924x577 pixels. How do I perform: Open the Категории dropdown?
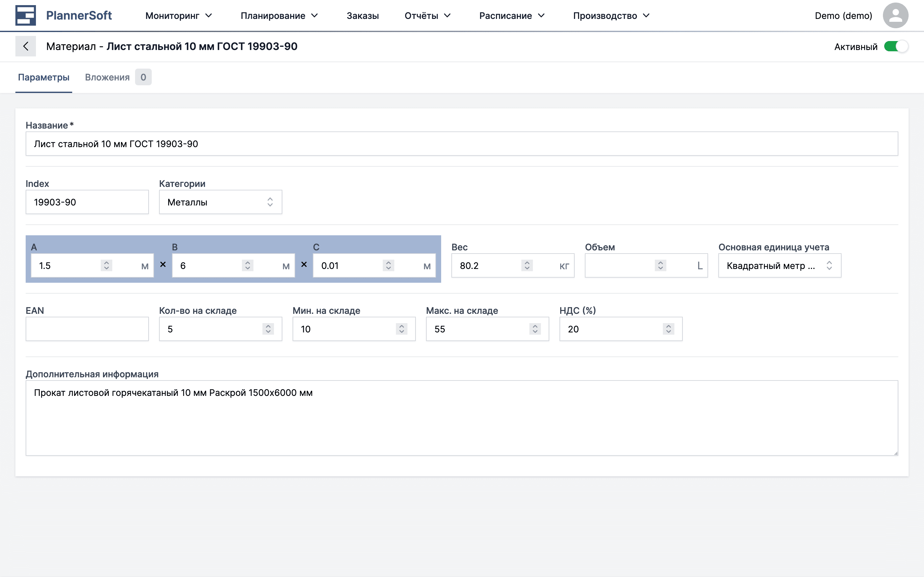(220, 202)
